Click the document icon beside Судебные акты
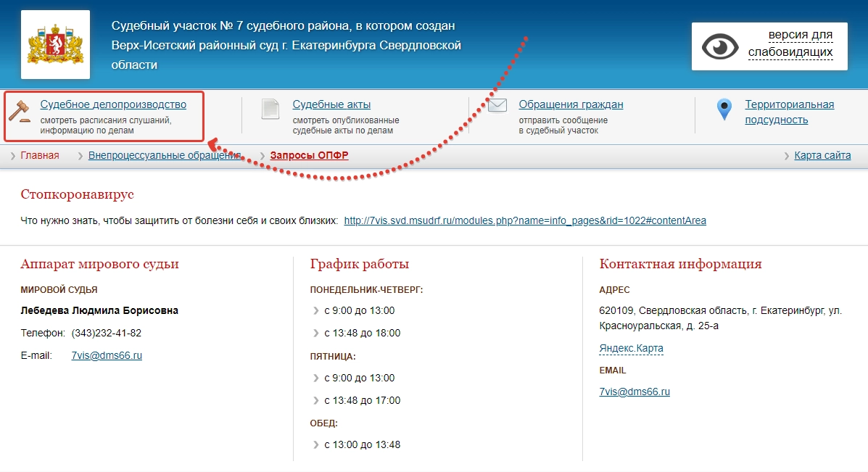This screenshot has height=472, width=868. click(x=270, y=109)
